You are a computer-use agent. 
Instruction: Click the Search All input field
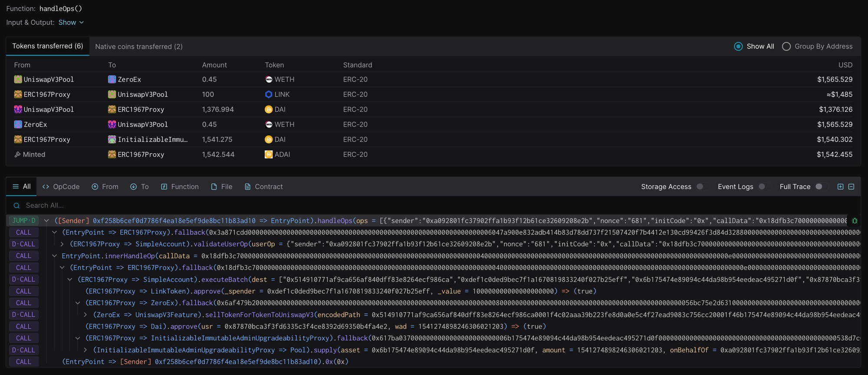(434, 206)
